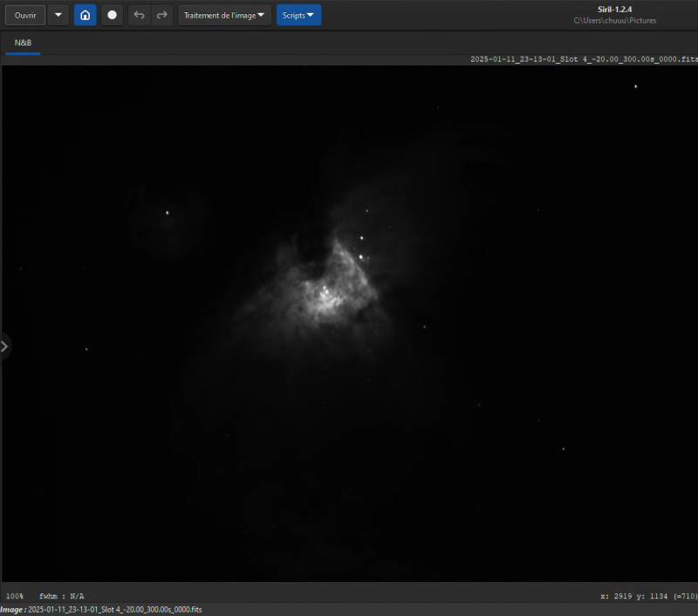Undo the last action with the left arrow
698x616 pixels.
[139, 15]
